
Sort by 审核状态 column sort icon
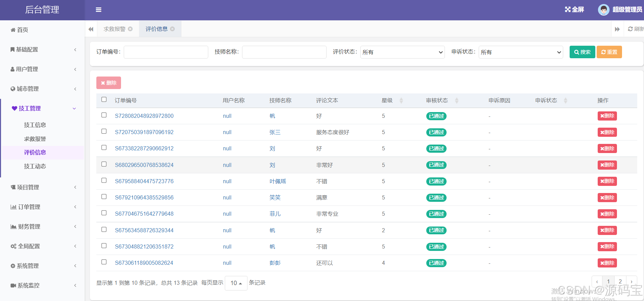[457, 101]
